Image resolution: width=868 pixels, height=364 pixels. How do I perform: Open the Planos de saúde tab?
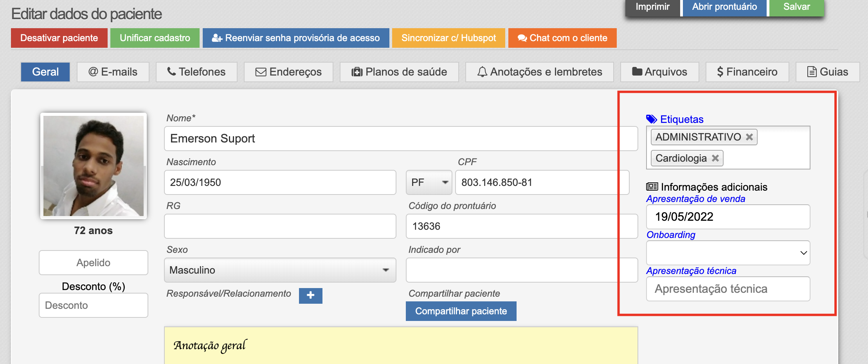coord(399,72)
